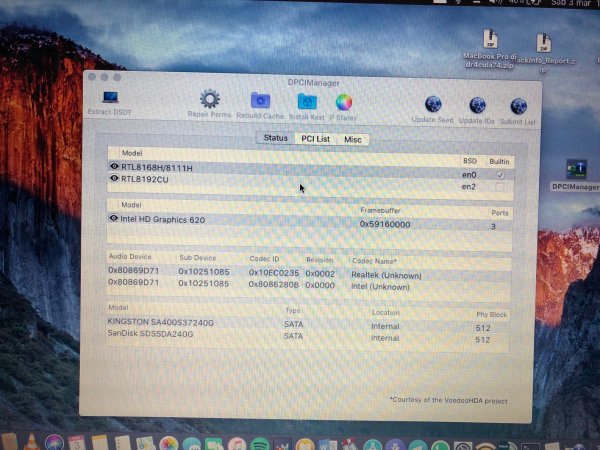This screenshot has width=600, height=450.
Task: Select the KINGSTON SA400S37240G disk row
Action: [x=308, y=325]
